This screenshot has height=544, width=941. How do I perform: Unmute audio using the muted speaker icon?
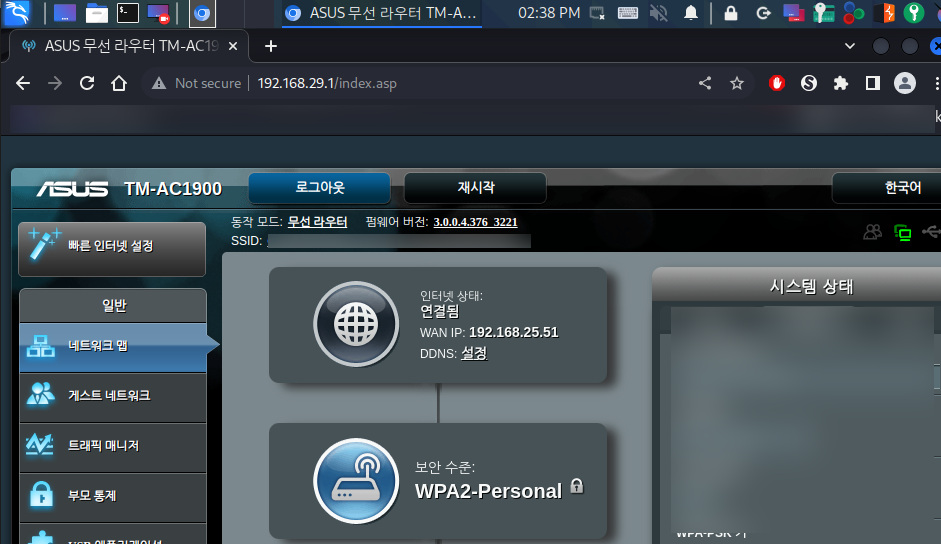(659, 13)
